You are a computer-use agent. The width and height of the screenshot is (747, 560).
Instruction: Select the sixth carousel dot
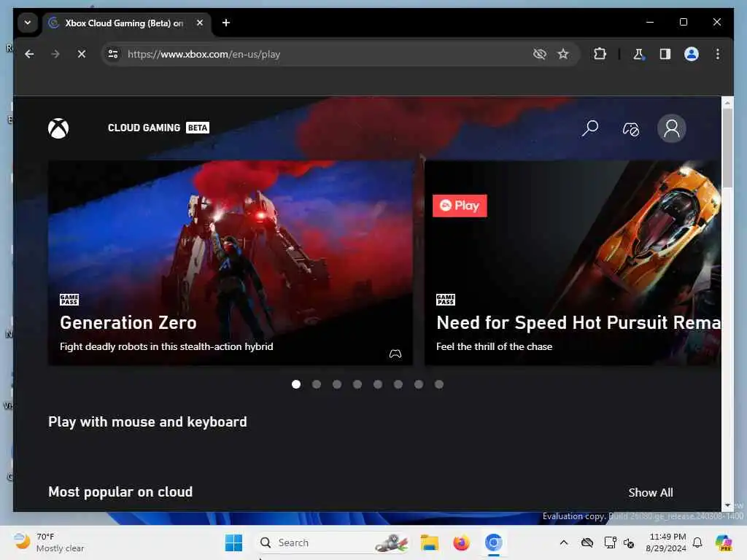pyautogui.click(x=398, y=384)
